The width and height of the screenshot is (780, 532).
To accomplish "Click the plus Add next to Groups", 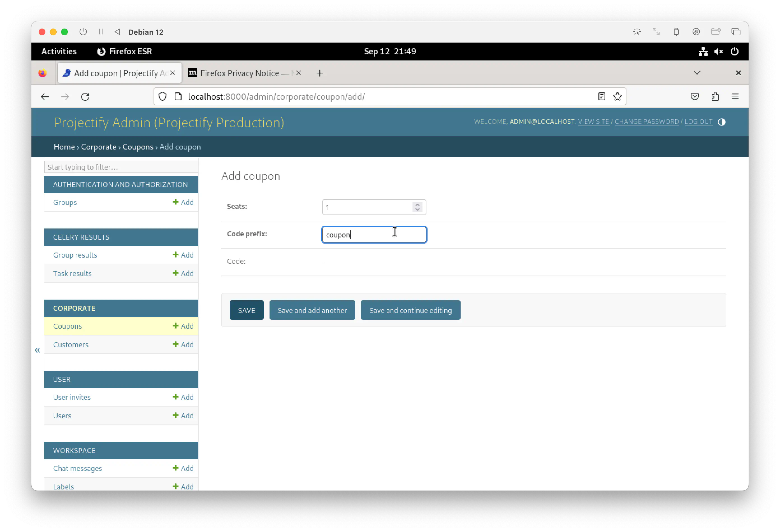I will tap(183, 202).
